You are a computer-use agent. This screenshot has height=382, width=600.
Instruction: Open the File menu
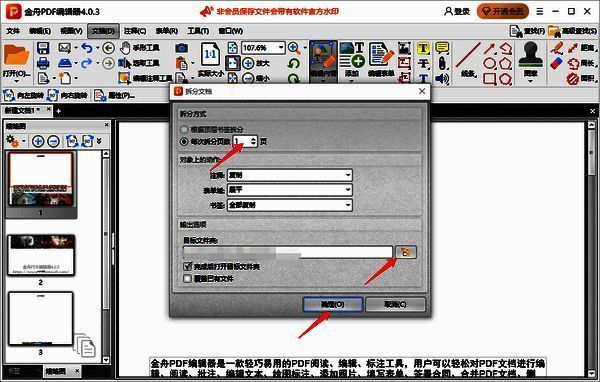[13, 31]
